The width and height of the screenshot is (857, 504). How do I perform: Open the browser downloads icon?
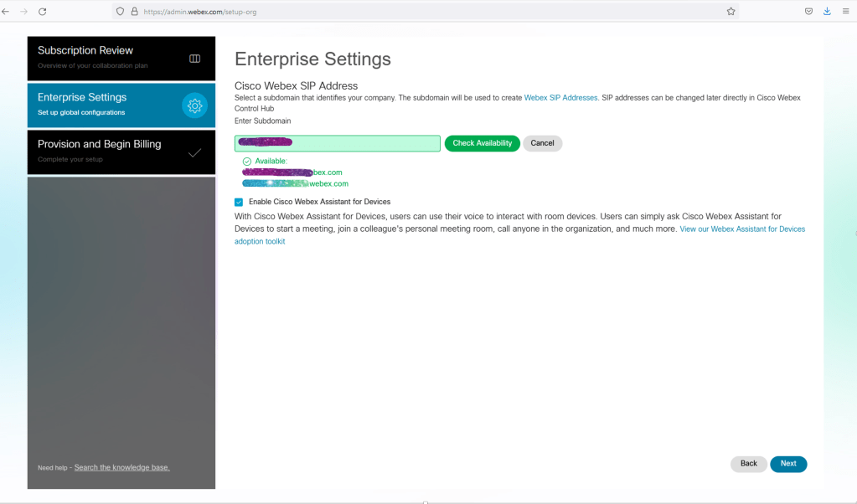pos(827,12)
